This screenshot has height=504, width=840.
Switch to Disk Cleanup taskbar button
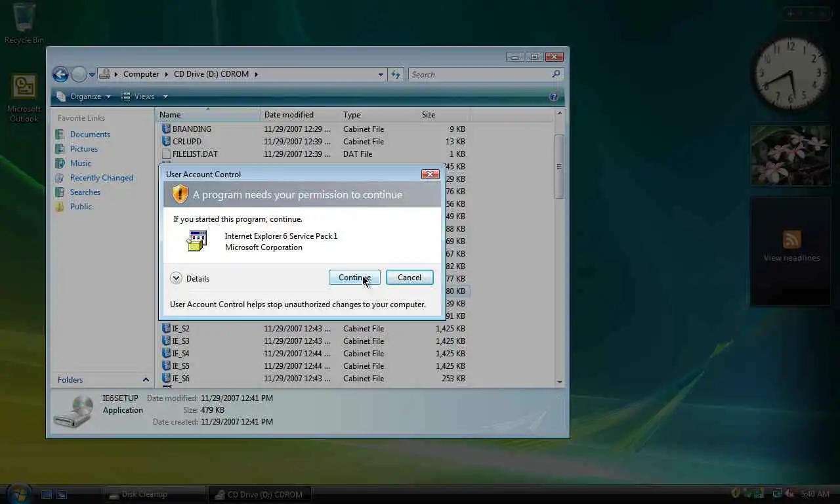156,494
